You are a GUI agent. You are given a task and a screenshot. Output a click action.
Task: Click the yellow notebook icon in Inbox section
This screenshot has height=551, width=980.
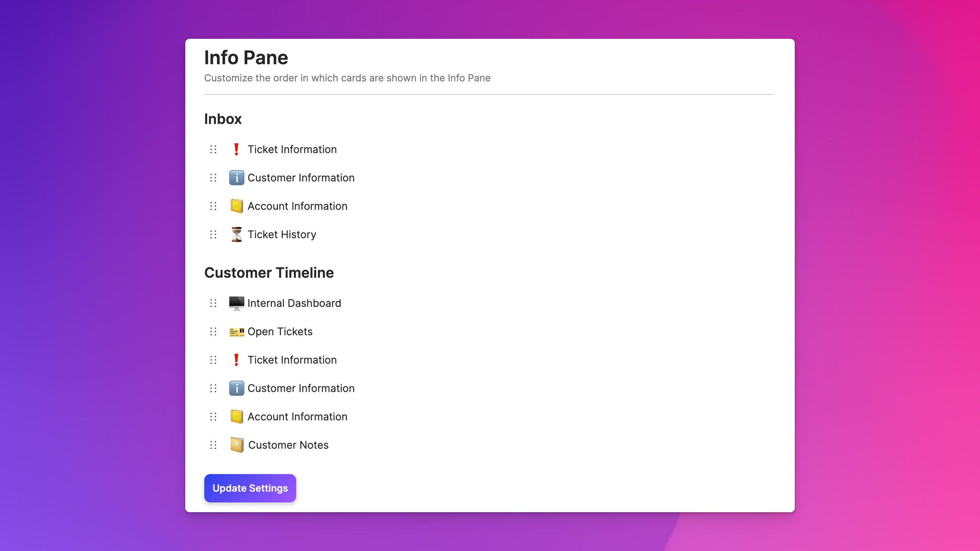[237, 206]
